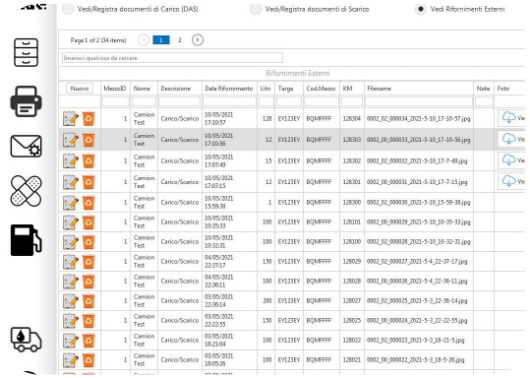Screen dimensions: 530x378
Task: Delete the row with KM 128301
Action: pos(89,182)
